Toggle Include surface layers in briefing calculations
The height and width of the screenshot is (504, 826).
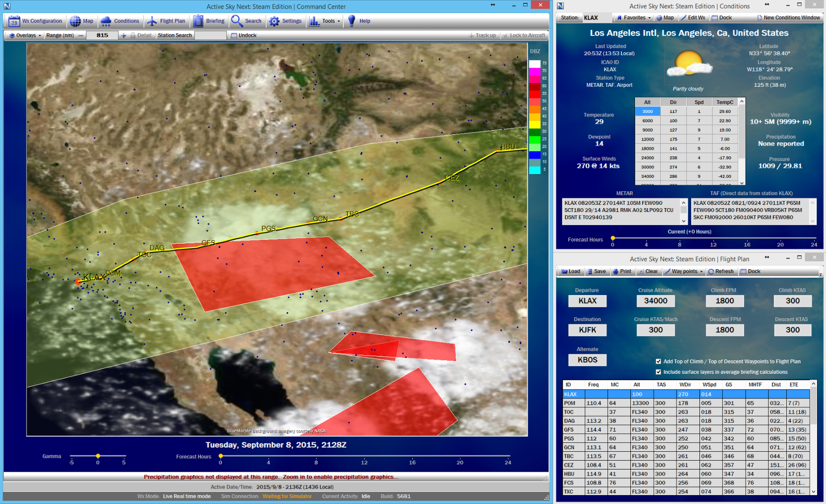(x=658, y=372)
